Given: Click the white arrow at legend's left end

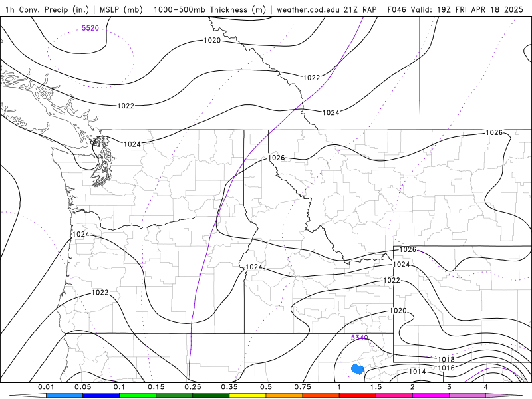Looking at the screenshot, I should pos(28,396).
